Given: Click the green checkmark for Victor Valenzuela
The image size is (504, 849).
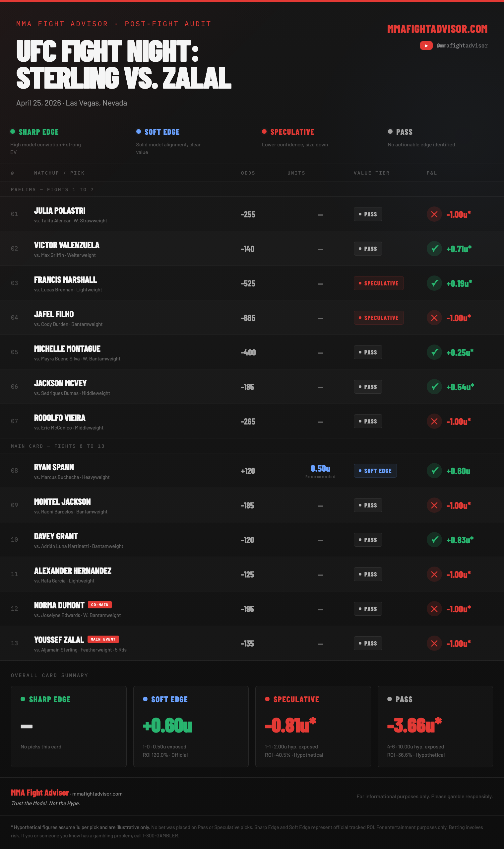Looking at the screenshot, I should click(434, 249).
